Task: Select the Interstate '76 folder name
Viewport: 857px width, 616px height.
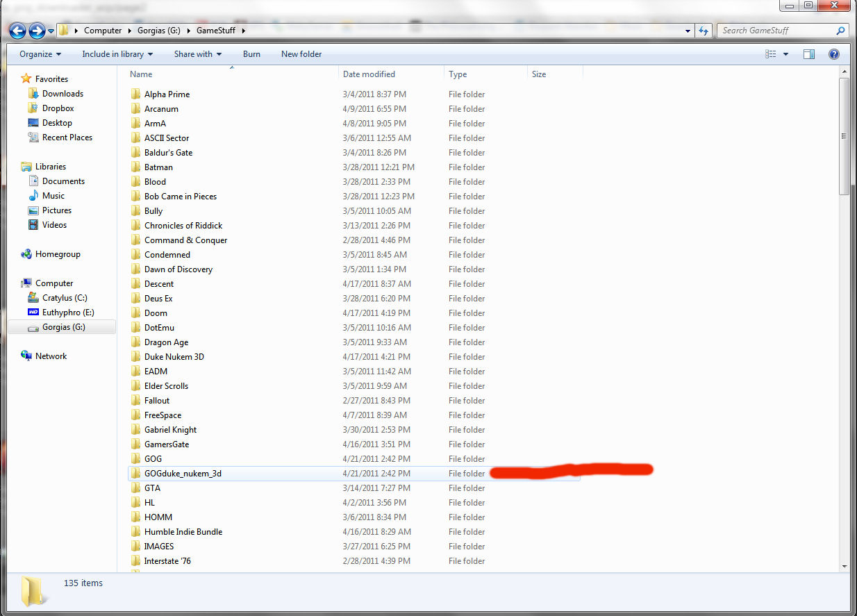Action: [167, 561]
